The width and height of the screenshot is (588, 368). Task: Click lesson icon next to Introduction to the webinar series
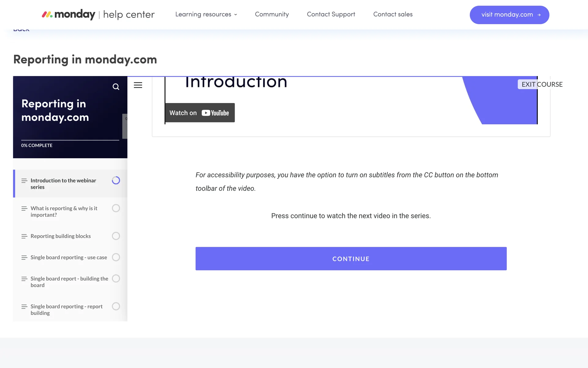[24, 181]
